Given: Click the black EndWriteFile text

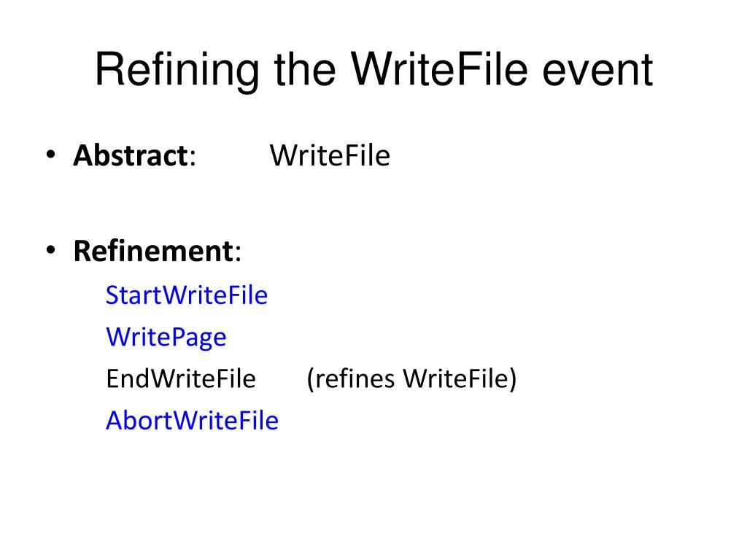Looking at the screenshot, I should click(x=181, y=379).
